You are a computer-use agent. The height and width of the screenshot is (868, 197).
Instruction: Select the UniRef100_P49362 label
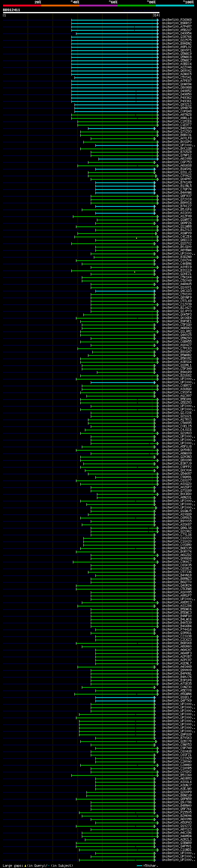(x=177, y=98)
